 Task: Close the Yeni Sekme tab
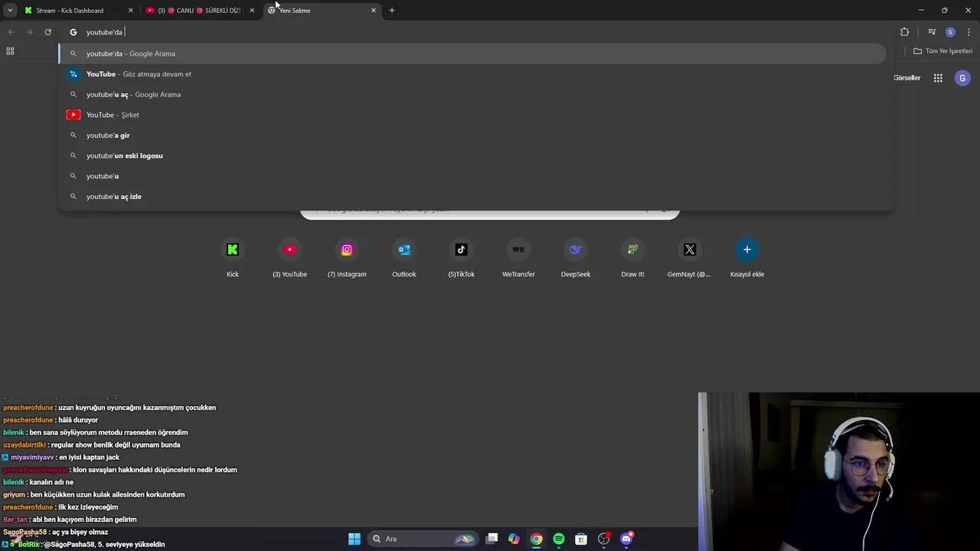[374, 11]
